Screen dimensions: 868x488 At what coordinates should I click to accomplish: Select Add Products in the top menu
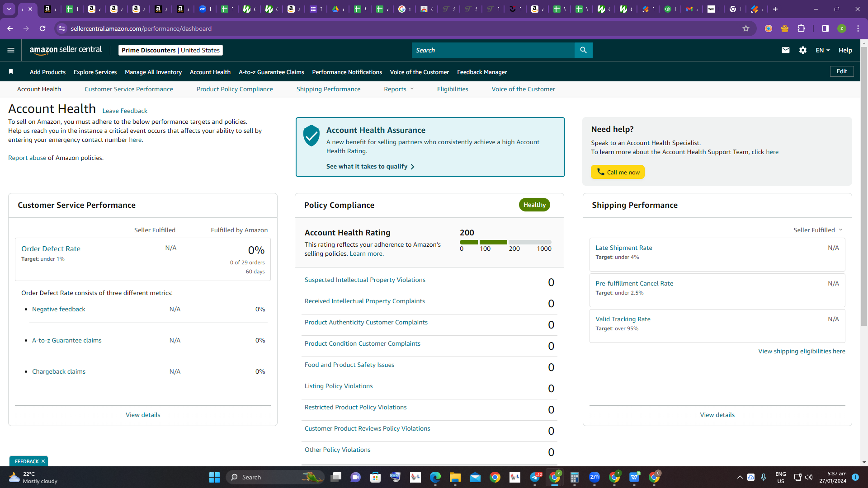coord(47,72)
